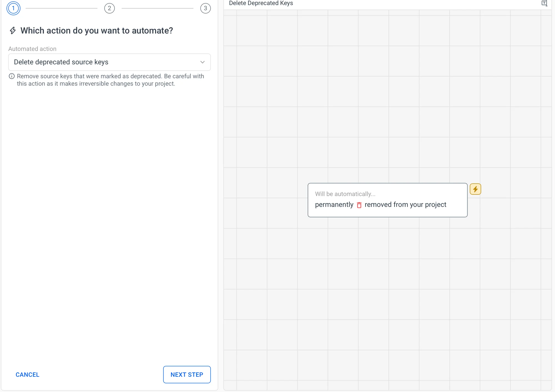
Task: Click the connector line between steps 1 and 2
Action: tap(61, 8)
